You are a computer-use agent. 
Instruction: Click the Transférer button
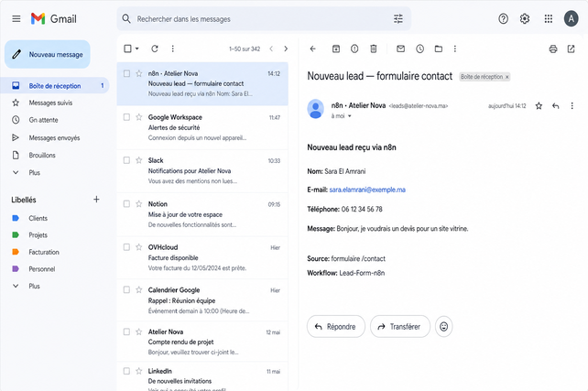click(399, 327)
